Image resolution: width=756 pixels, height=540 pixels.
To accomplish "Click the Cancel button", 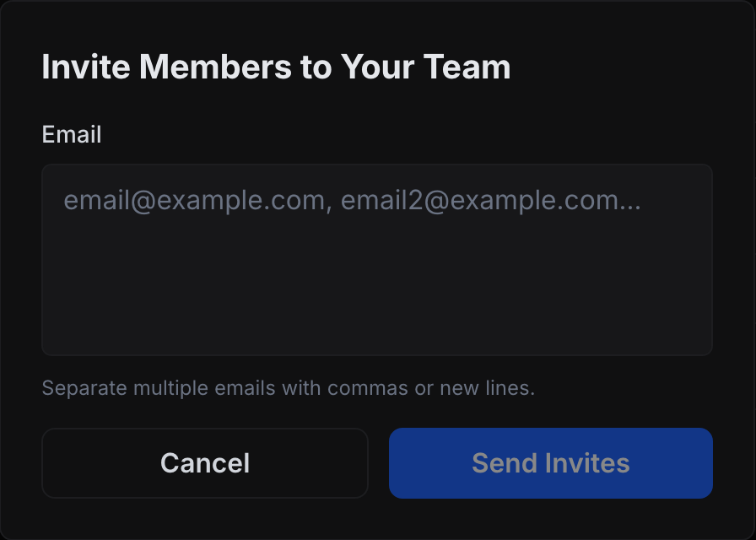I will tap(205, 463).
